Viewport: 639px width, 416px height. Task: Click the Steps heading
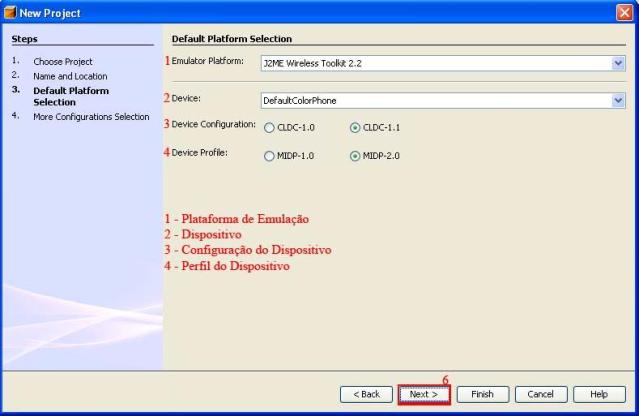click(x=24, y=39)
